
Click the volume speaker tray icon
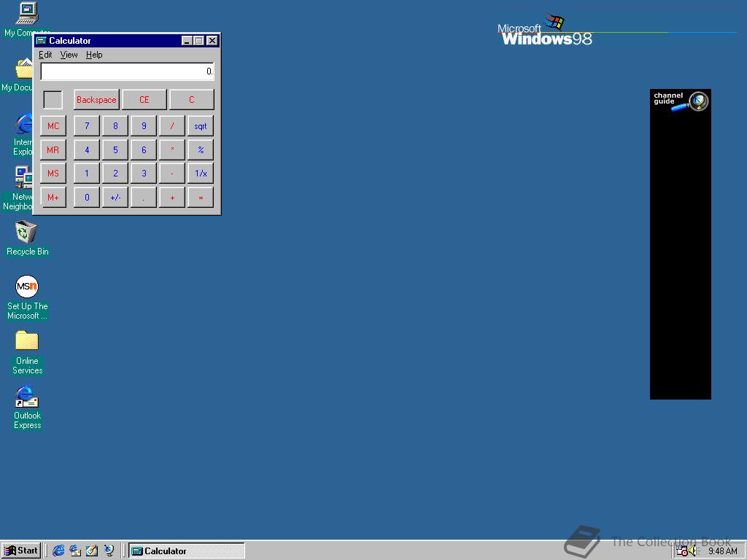(693, 551)
